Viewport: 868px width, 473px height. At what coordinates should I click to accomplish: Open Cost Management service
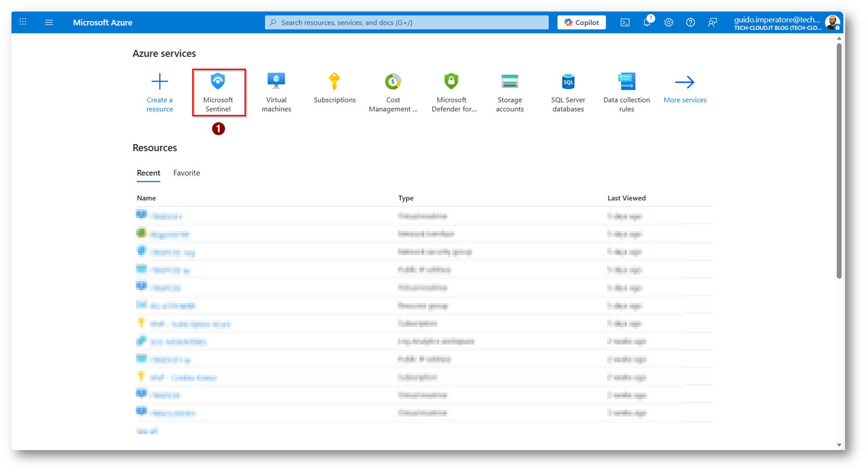click(x=393, y=92)
